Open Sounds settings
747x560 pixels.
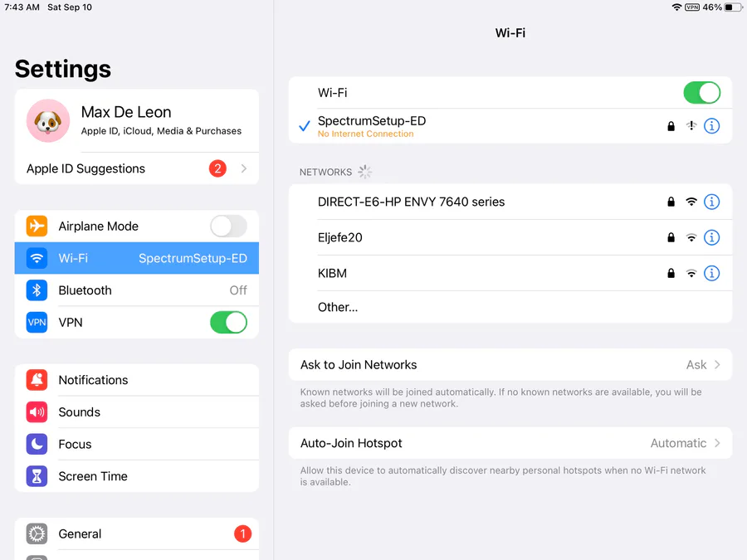coord(137,411)
